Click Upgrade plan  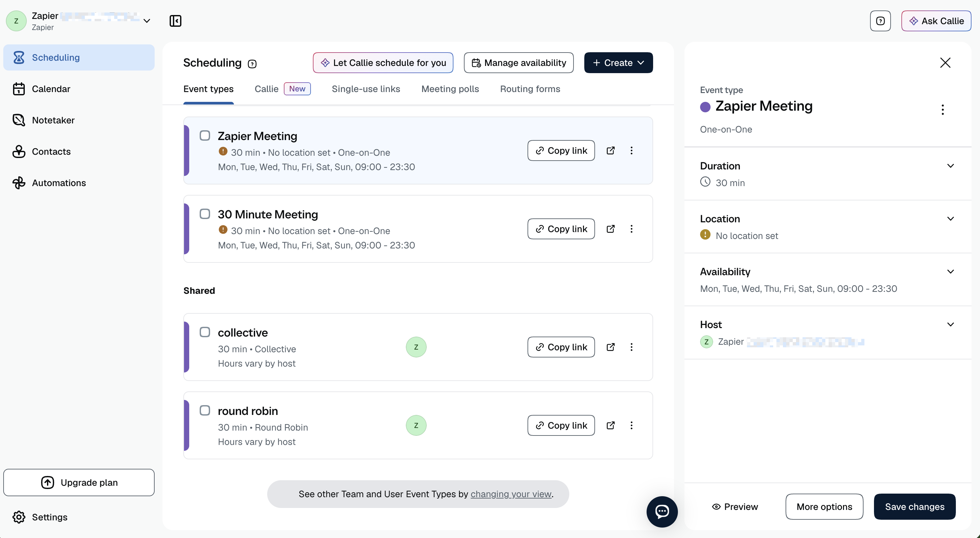(79, 483)
